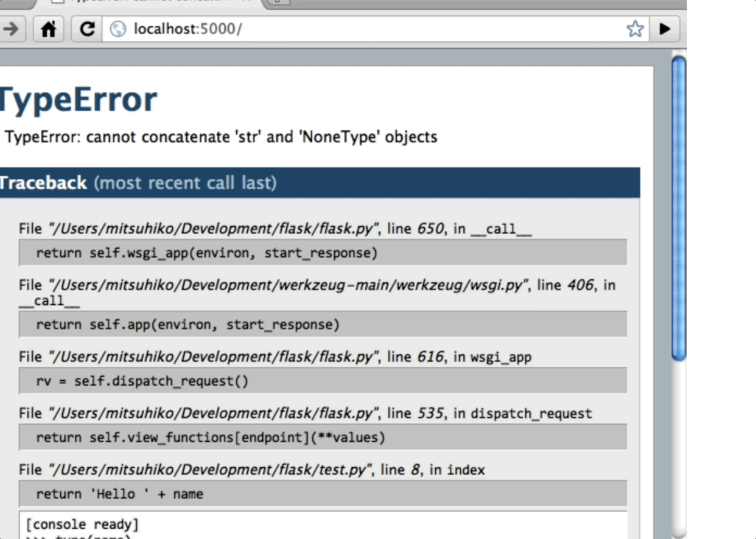Click the globe icon in address bar
The height and width of the screenshot is (539, 756).
117,29
